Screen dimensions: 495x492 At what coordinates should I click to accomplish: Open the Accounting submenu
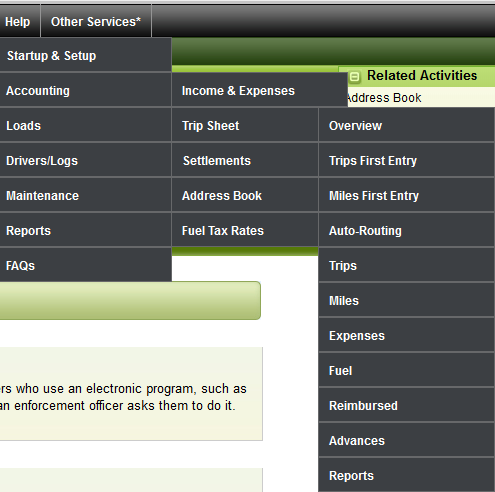[86, 90]
